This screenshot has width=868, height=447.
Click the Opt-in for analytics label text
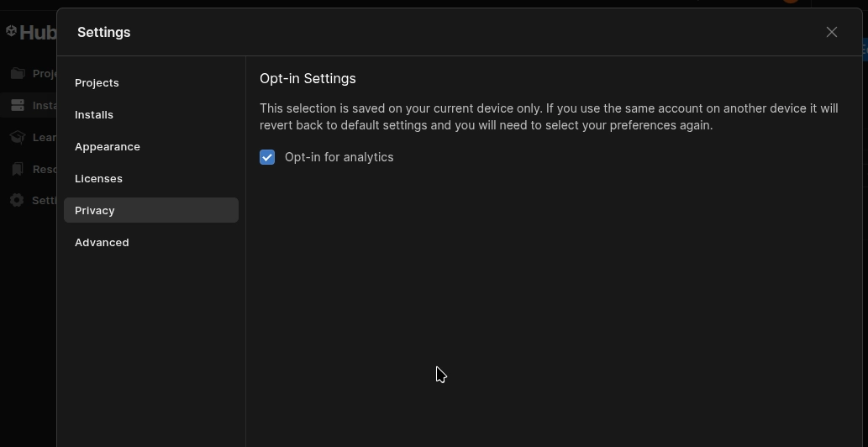click(339, 157)
